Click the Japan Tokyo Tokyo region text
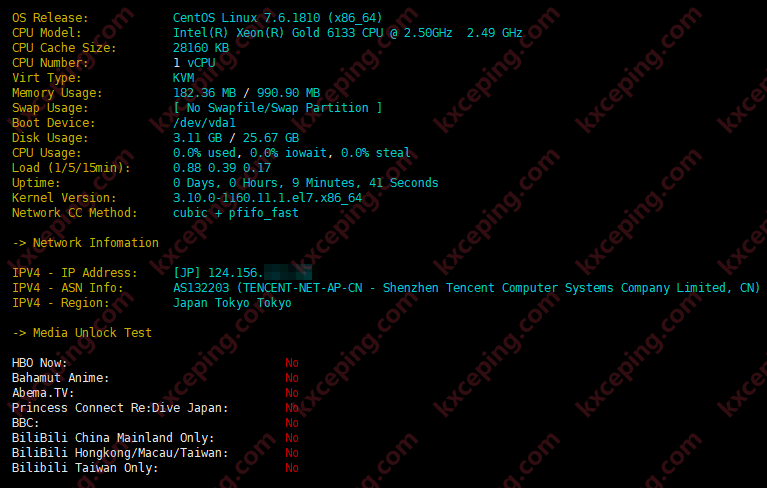 (x=232, y=303)
